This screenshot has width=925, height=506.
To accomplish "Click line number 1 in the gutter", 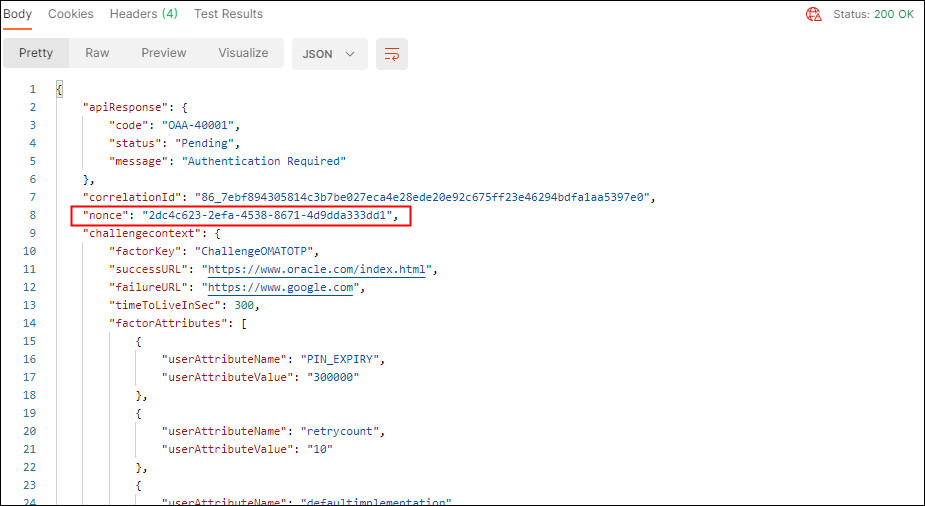I will click(32, 89).
